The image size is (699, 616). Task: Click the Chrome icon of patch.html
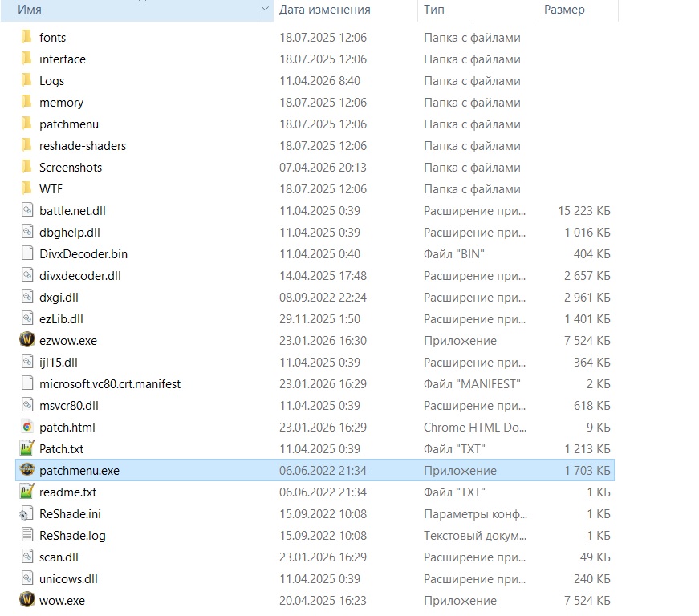click(26, 427)
